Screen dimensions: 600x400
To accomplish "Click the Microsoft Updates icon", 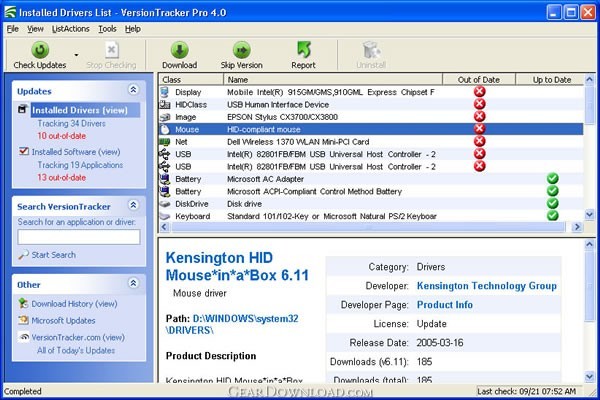I will coord(23,320).
